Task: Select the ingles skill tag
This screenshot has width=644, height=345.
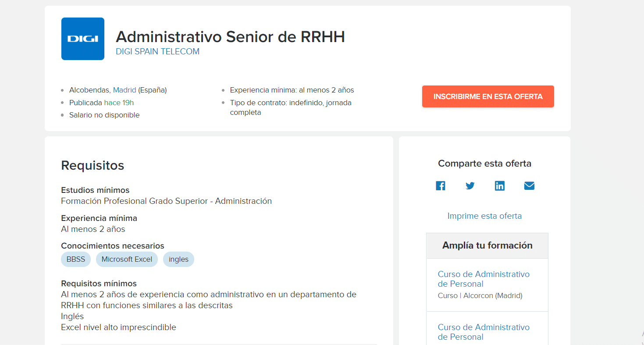Action: (178, 259)
